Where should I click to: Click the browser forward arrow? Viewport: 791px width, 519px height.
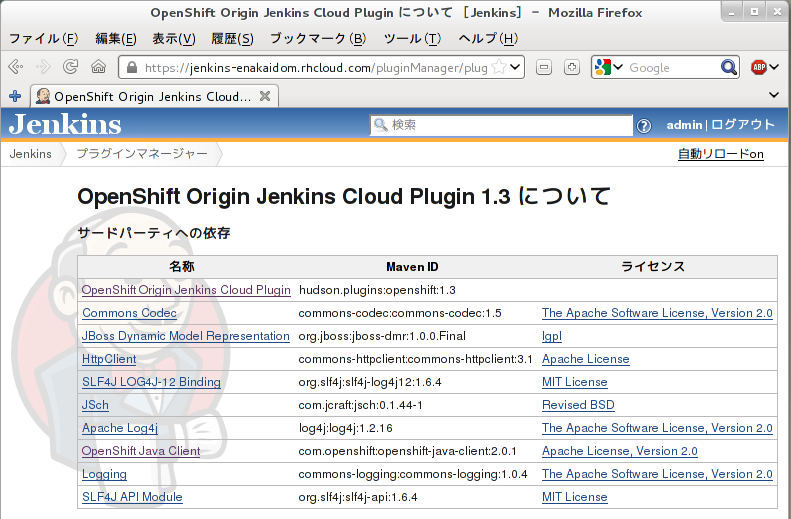tap(43, 67)
